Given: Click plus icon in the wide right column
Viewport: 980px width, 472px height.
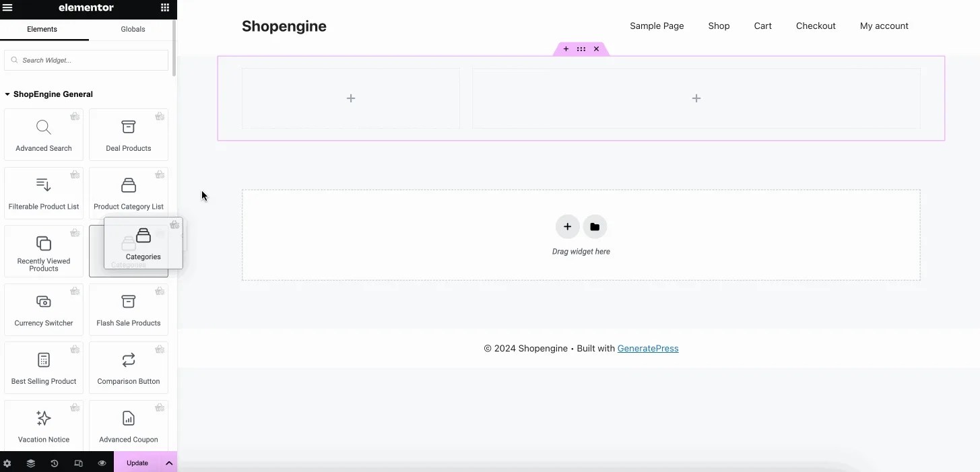Looking at the screenshot, I should tap(696, 98).
